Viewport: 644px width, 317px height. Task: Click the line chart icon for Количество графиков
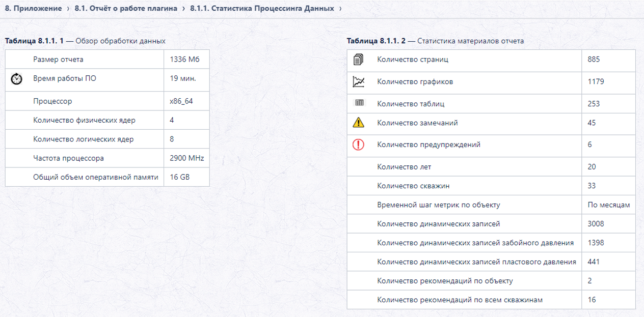tap(359, 81)
